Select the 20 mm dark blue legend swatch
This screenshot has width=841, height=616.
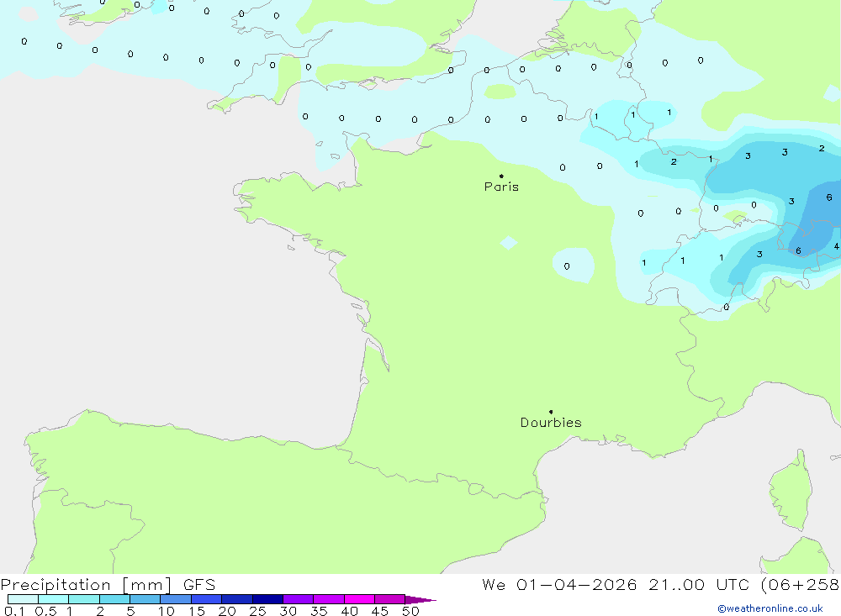[237, 599]
